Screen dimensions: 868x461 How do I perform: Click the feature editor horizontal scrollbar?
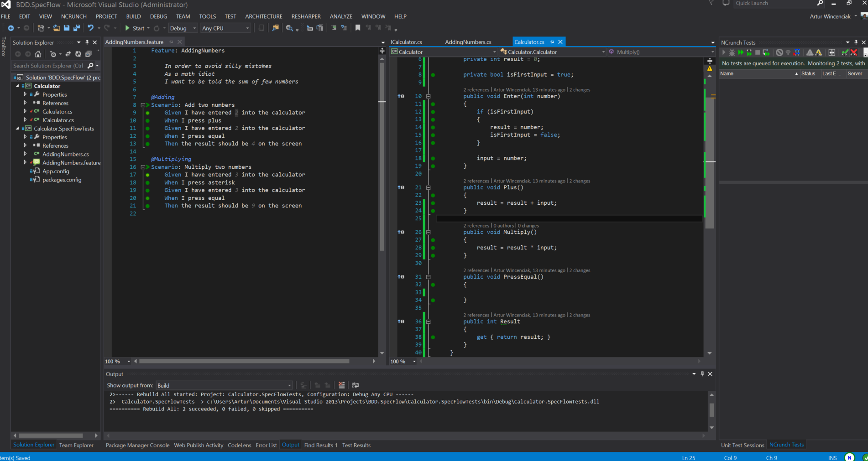(x=244, y=361)
